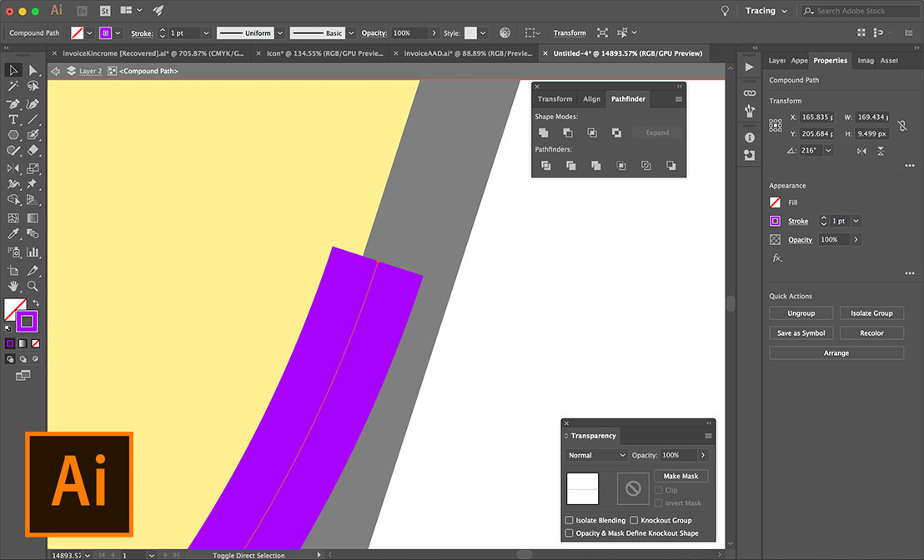924x560 pixels.
Task: Select the Type tool
Action: click(x=13, y=119)
